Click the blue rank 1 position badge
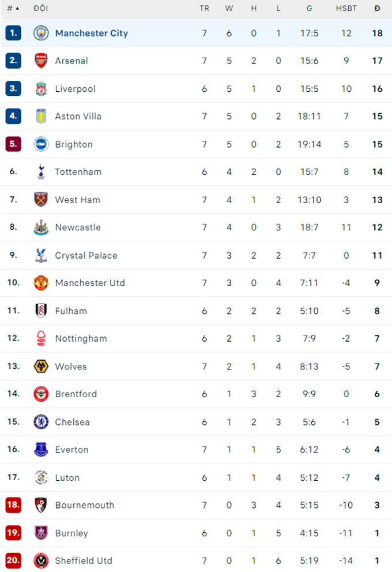This screenshot has height=572, width=392. [13, 33]
